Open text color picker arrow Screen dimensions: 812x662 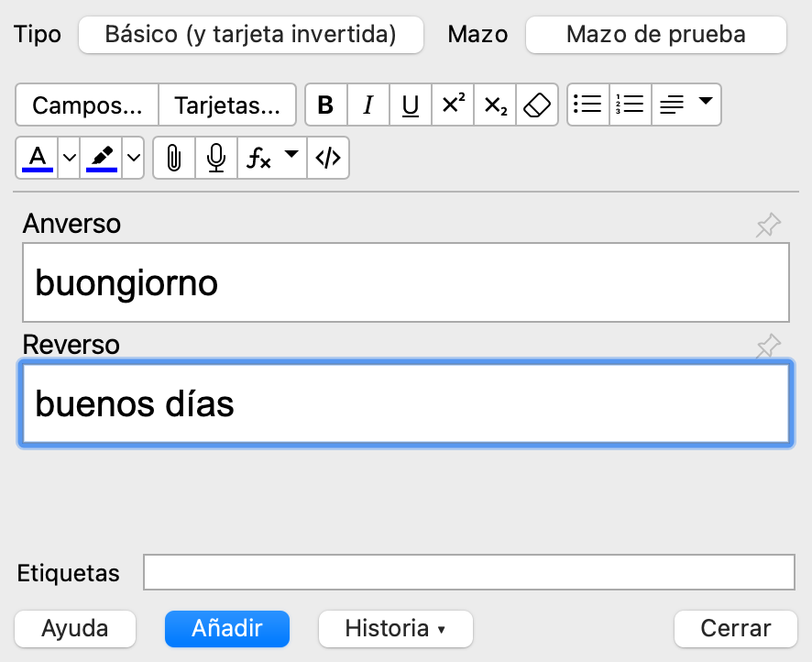tap(69, 158)
